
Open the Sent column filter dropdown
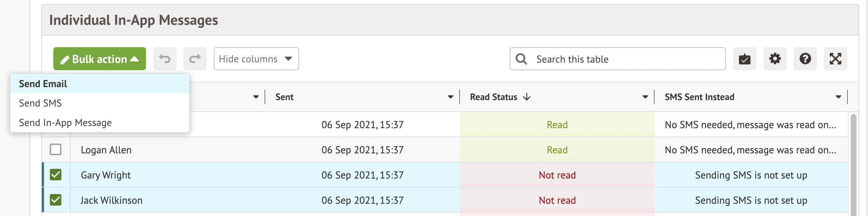(x=450, y=97)
